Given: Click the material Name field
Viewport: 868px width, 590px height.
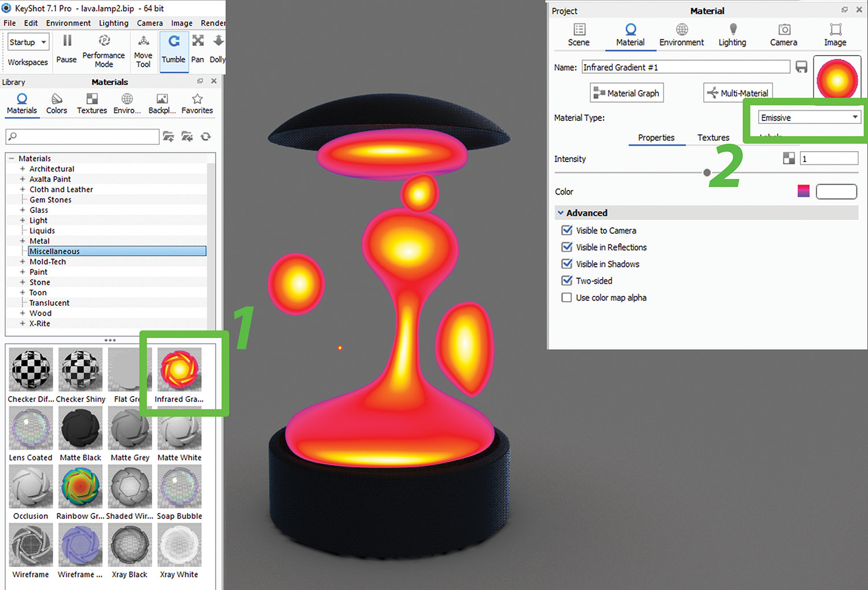Looking at the screenshot, I should [x=686, y=67].
